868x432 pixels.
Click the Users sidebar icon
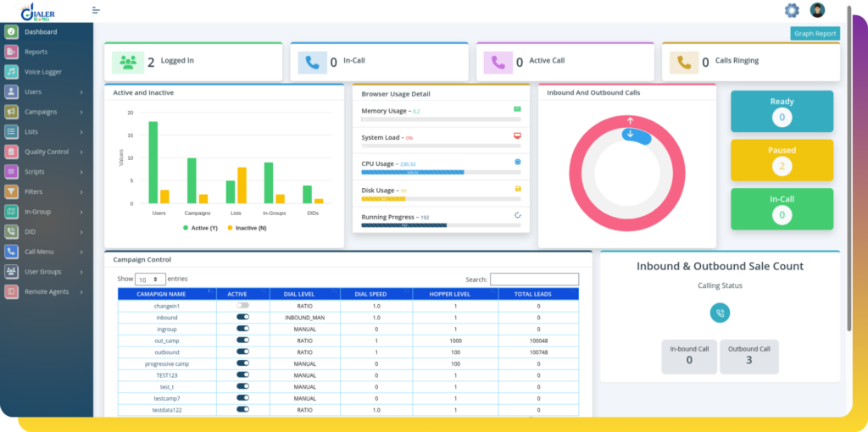[x=12, y=91]
